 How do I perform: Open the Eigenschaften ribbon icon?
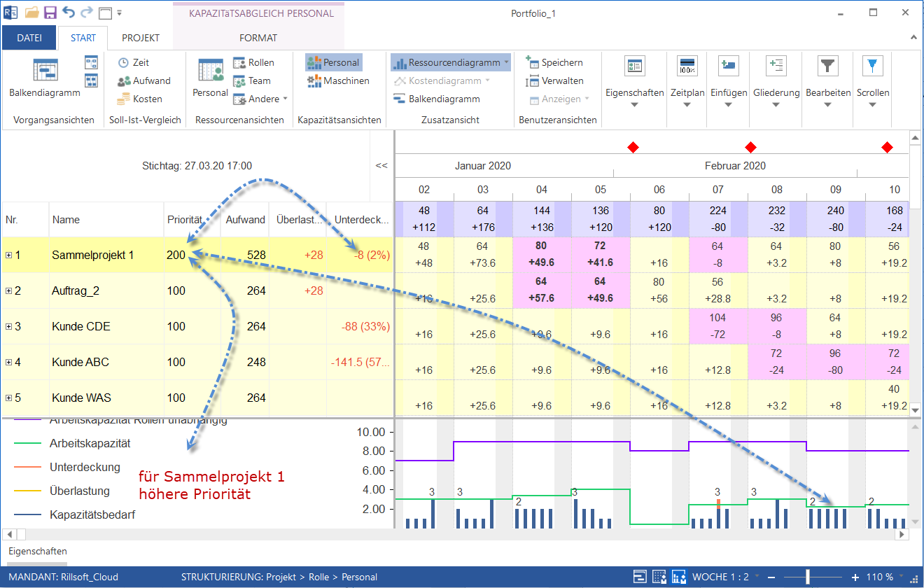(x=634, y=66)
